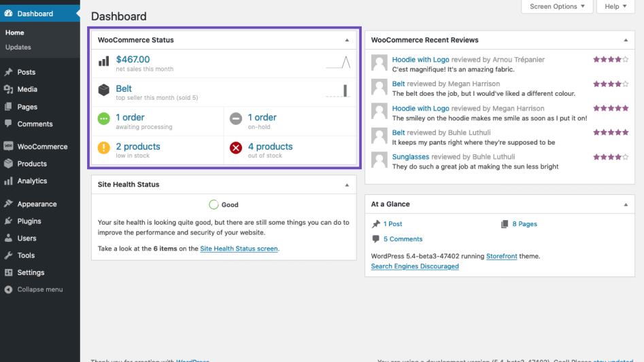Open the $467.00 net sales link
Image resolution: width=644 pixels, height=362 pixels.
click(x=133, y=60)
